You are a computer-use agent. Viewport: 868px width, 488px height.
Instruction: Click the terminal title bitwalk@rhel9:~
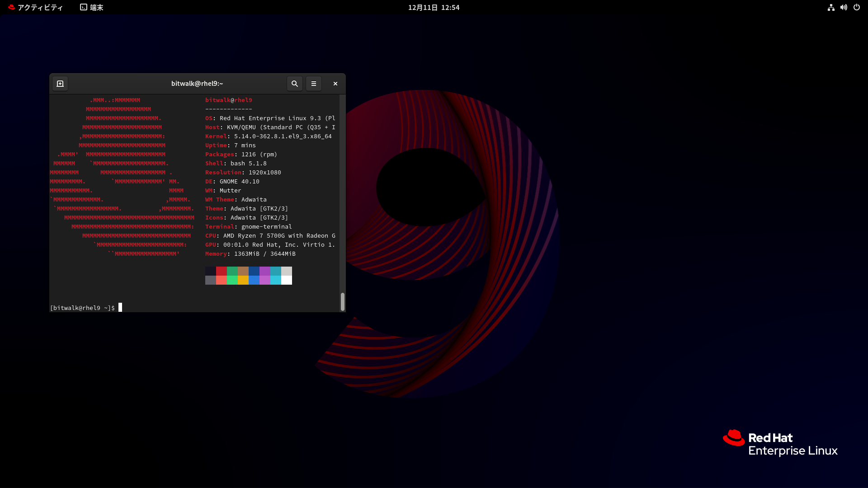pyautogui.click(x=197, y=84)
